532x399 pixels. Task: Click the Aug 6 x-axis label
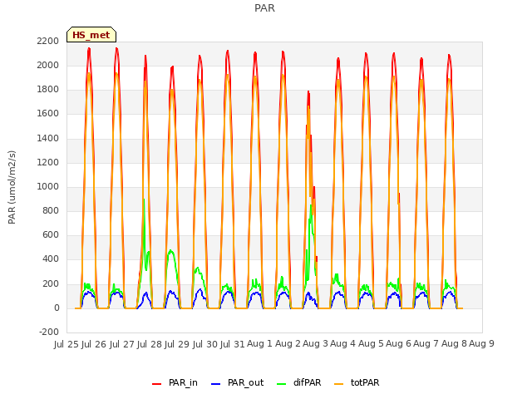pos(398,344)
